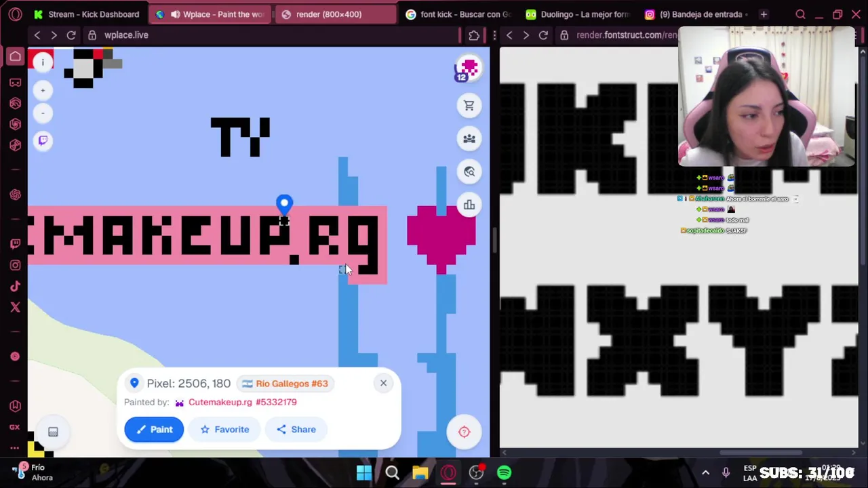
Task: Go forward in the wplace.live pane
Action: (x=54, y=35)
